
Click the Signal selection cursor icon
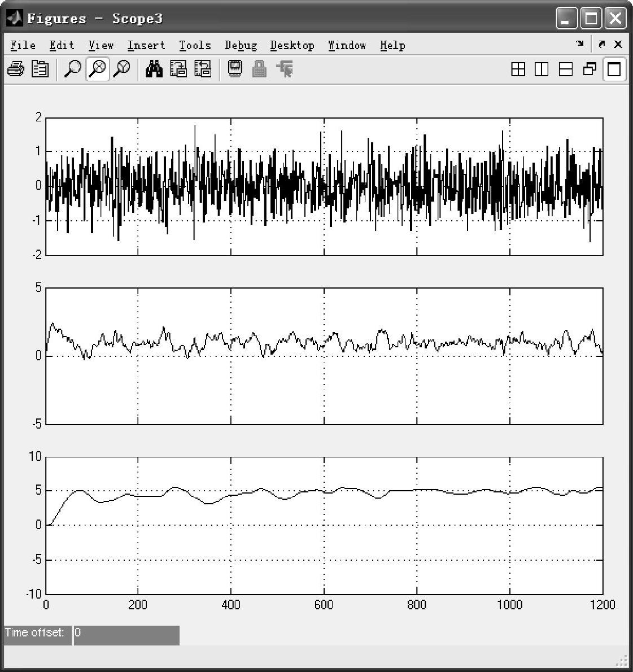(285, 69)
